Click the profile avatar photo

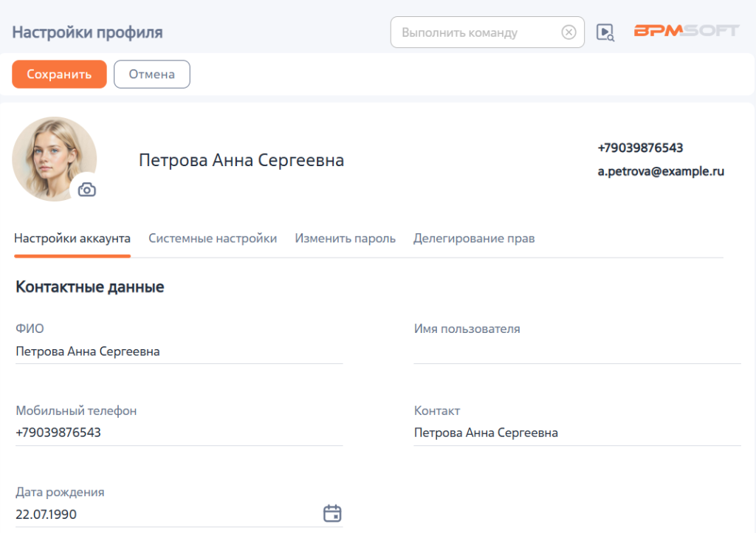[54, 159]
